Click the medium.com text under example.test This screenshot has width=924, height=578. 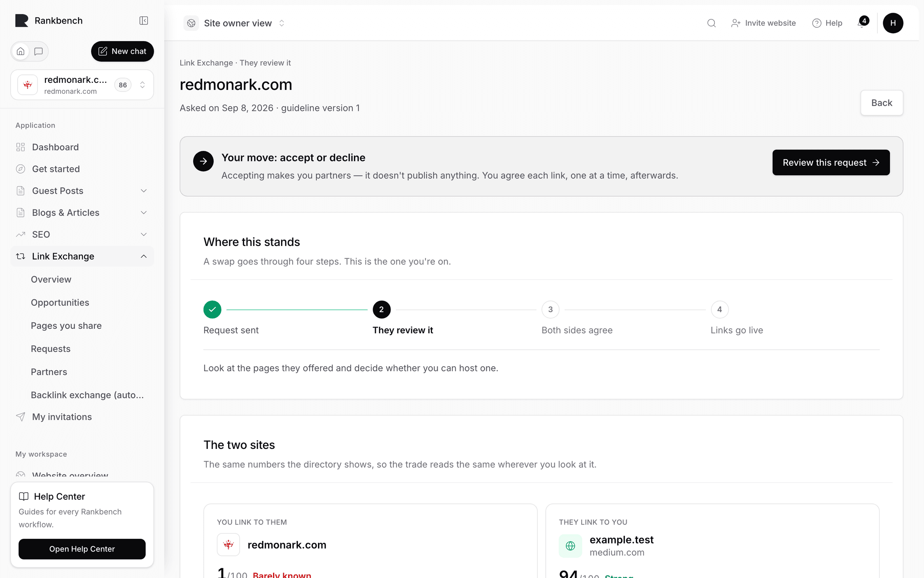tap(617, 552)
